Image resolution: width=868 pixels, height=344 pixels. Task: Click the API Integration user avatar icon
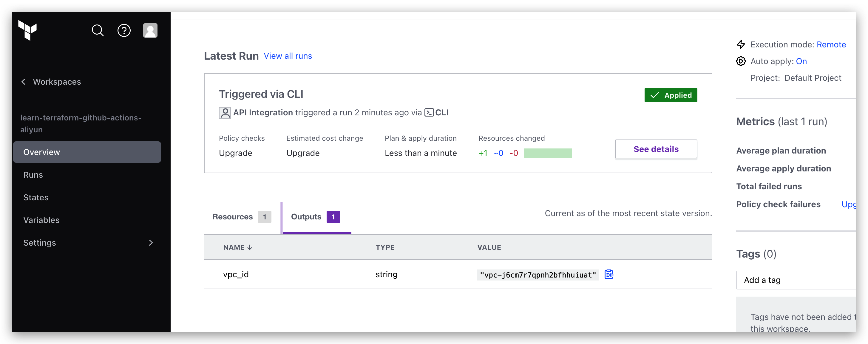click(x=225, y=113)
